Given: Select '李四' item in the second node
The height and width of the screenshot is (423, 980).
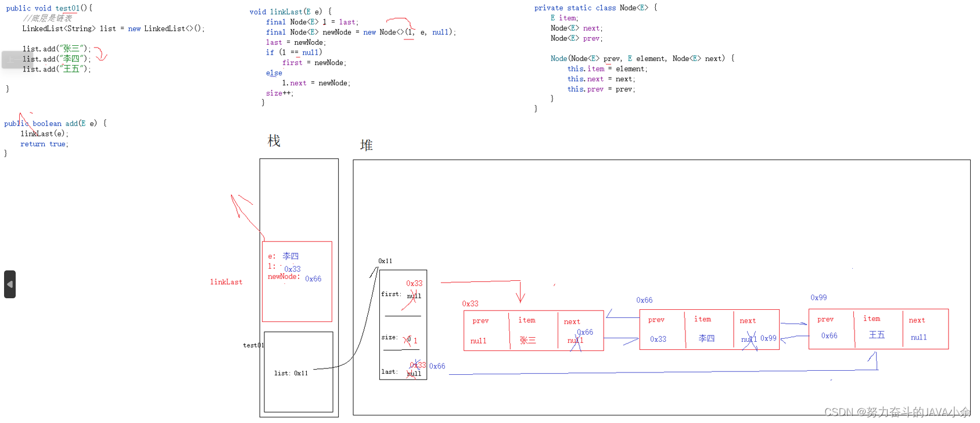Looking at the screenshot, I should [706, 338].
